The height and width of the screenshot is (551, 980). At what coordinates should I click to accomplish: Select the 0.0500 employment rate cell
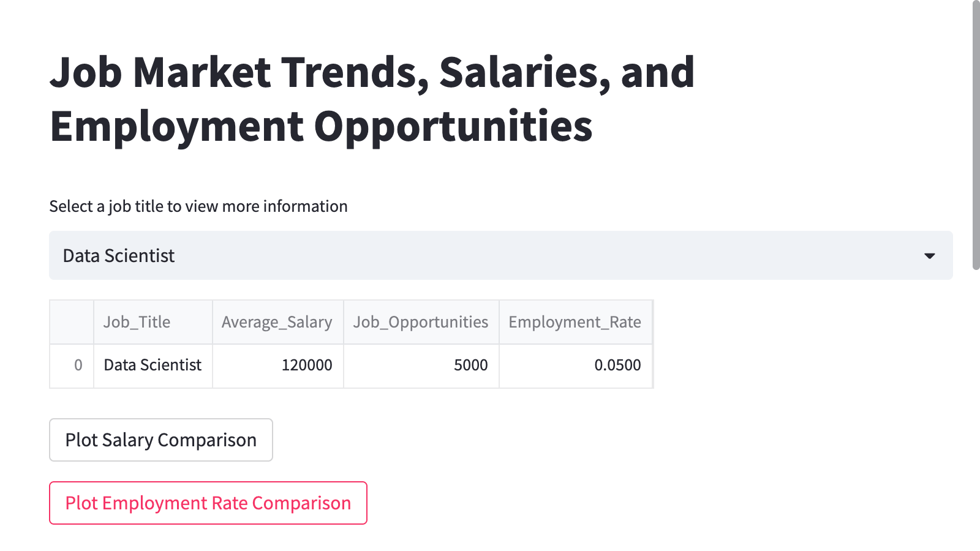[575, 365]
